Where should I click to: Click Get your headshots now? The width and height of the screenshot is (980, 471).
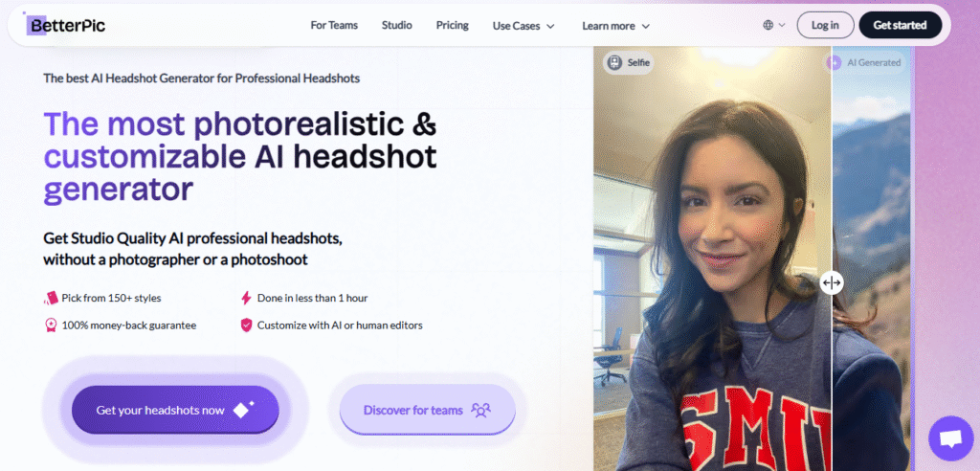click(174, 410)
